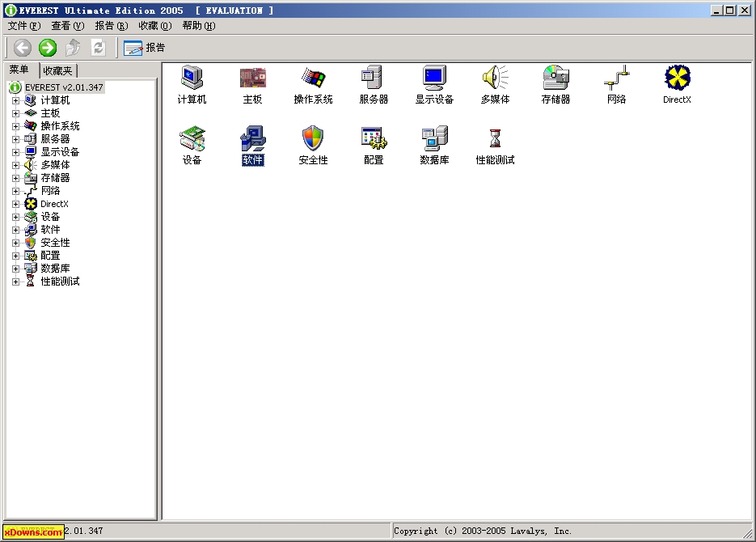Image resolution: width=756 pixels, height=542 pixels.
Task: Select 多媒体 label in the left tree
Action: (x=55, y=165)
